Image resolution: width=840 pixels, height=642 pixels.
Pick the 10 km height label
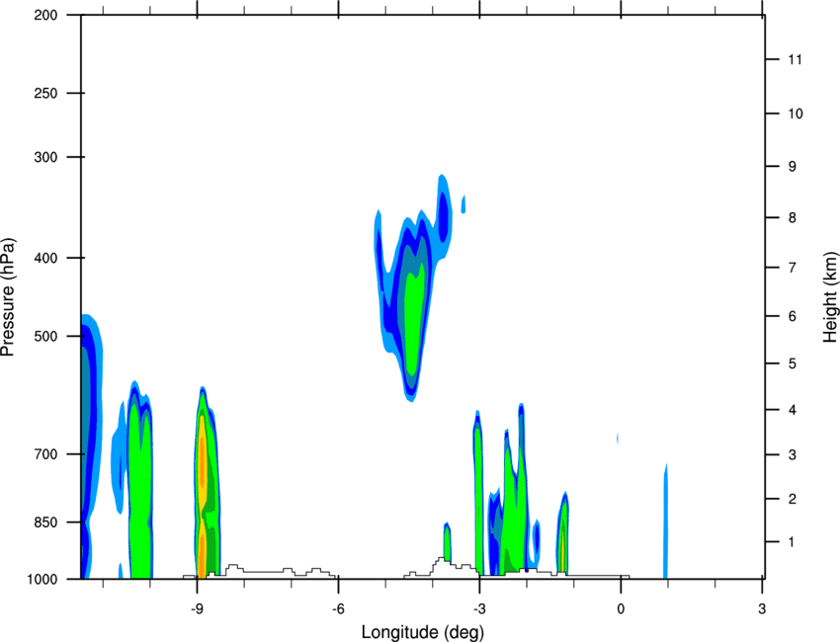point(795,114)
